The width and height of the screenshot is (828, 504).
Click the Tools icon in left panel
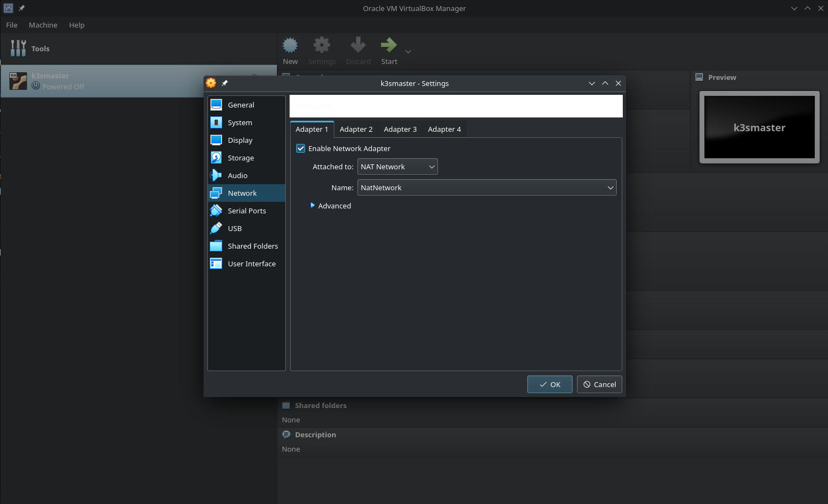click(18, 49)
